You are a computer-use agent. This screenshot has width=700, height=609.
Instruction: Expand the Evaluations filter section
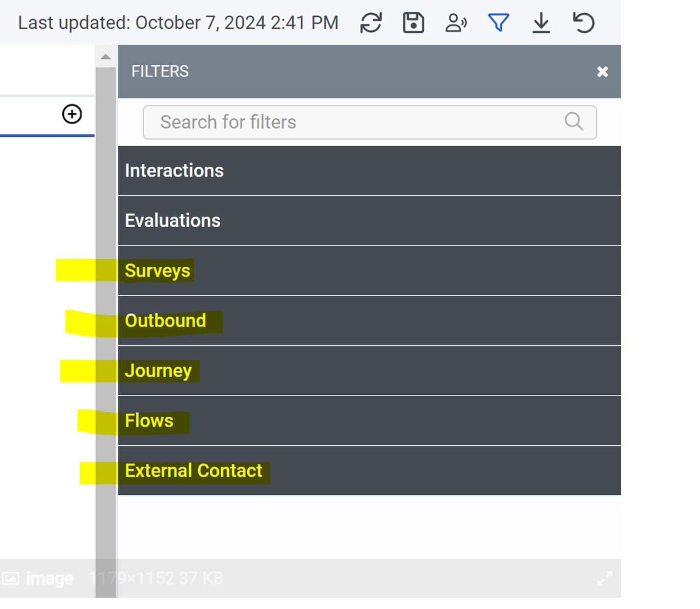[x=369, y=221]
